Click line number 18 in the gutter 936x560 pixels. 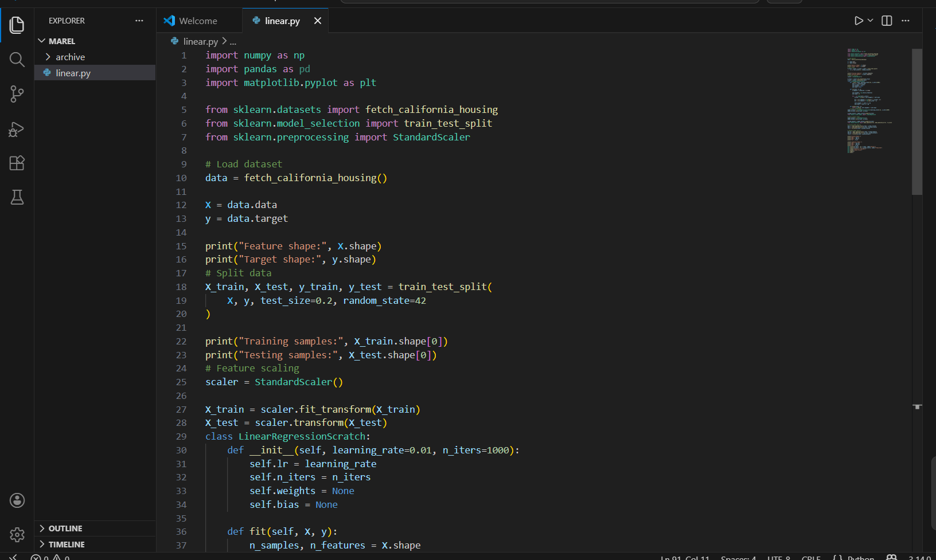[x=181, y=287]
